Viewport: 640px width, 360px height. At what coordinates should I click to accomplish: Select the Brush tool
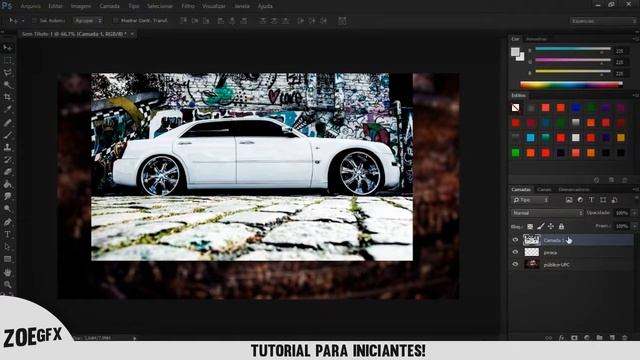click(x=8, y=135)
